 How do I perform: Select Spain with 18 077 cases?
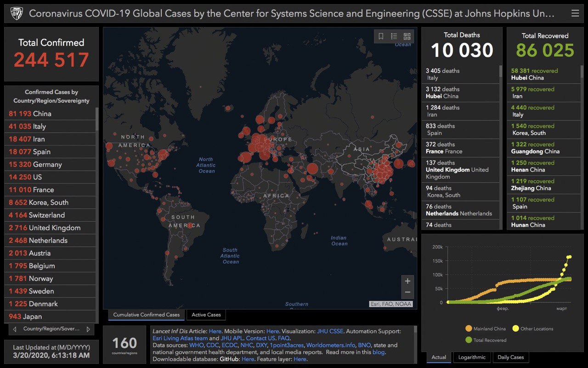pyautogui.click(x=51, y=152)
